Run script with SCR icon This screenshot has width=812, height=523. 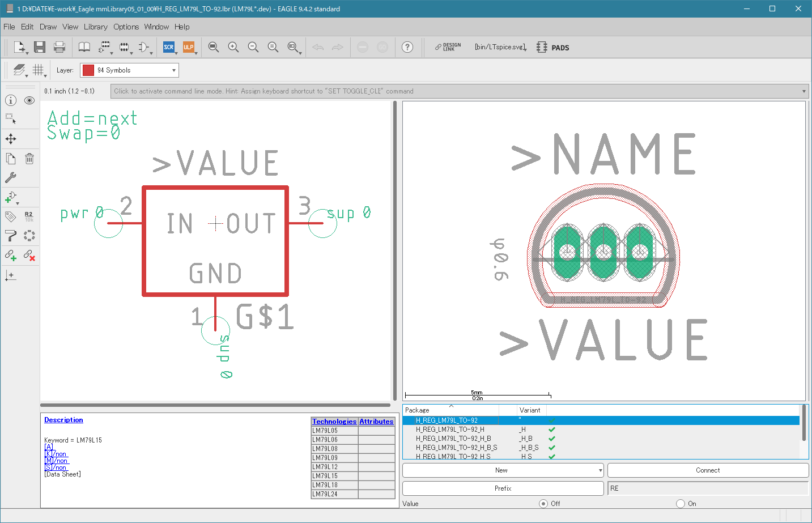(169, 47)
